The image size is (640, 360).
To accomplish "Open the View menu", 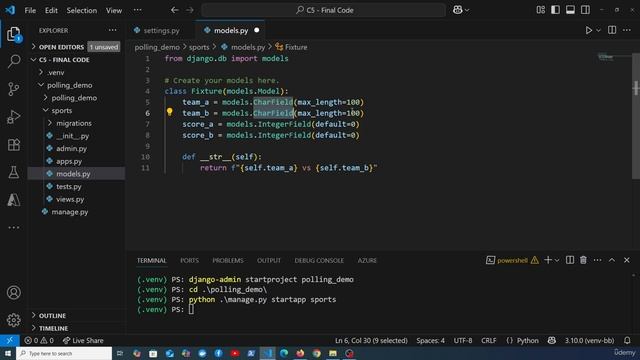I will click(114, 10).
